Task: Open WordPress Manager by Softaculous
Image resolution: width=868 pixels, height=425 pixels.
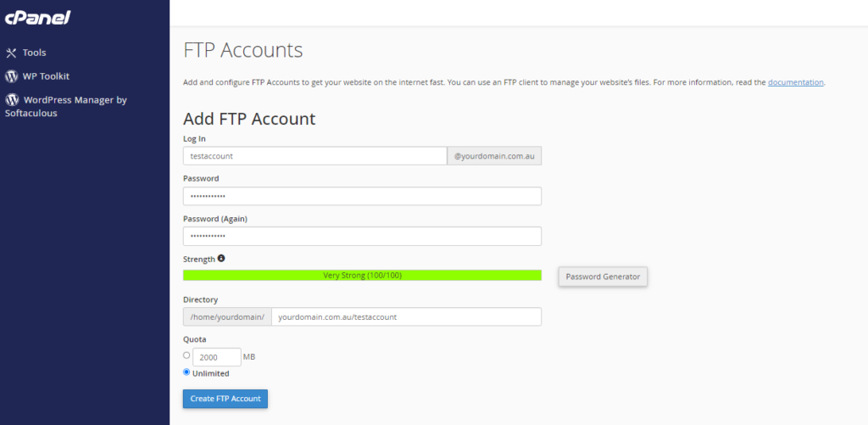Action: point(66,106)
